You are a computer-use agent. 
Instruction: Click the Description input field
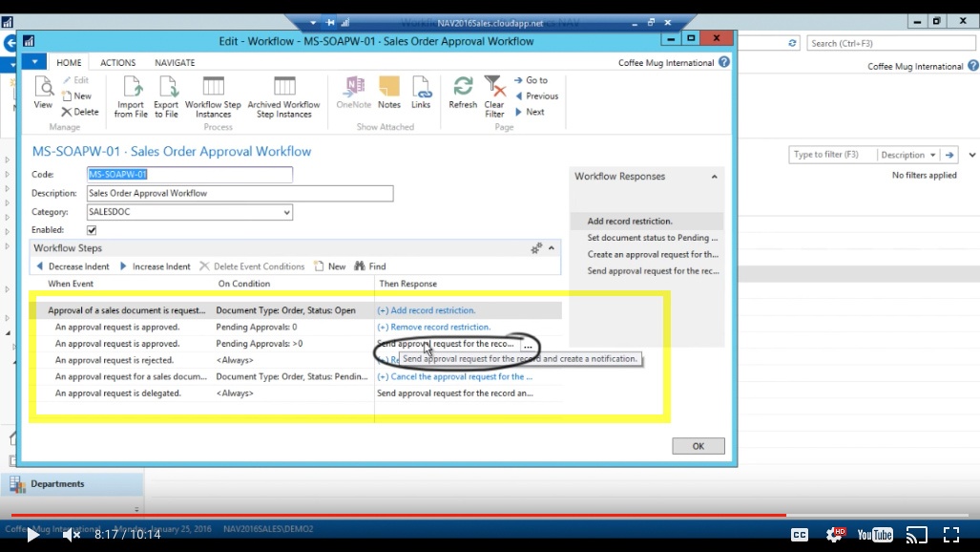click(240, 193)
